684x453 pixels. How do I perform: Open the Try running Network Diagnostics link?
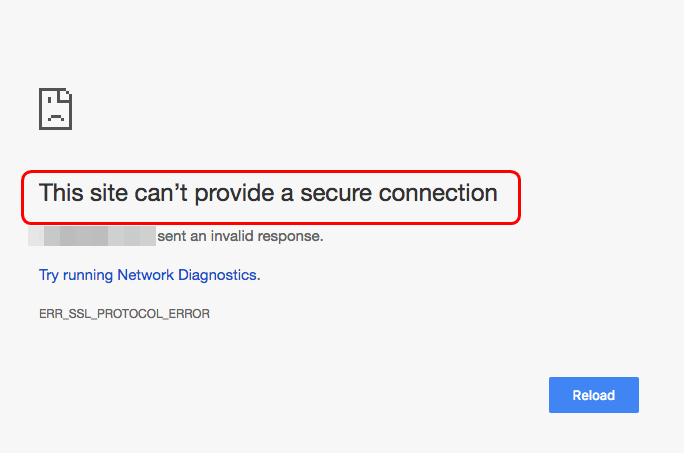click(149, 274)
